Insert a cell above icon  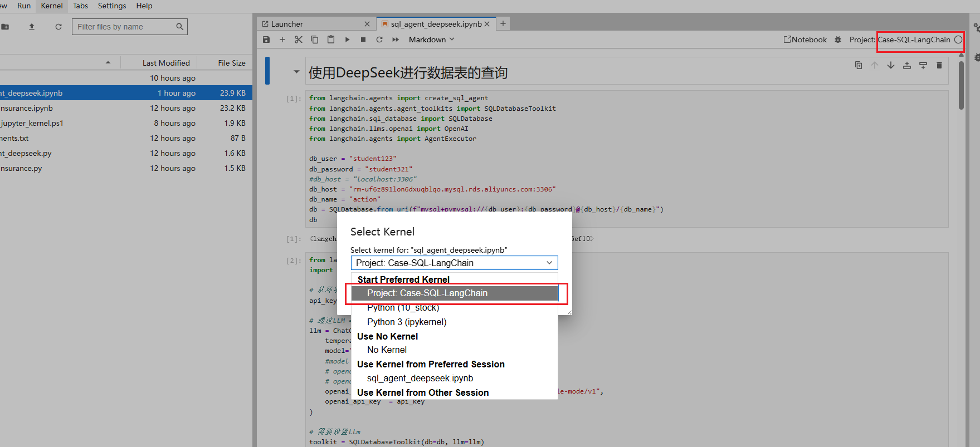point(907,65)
